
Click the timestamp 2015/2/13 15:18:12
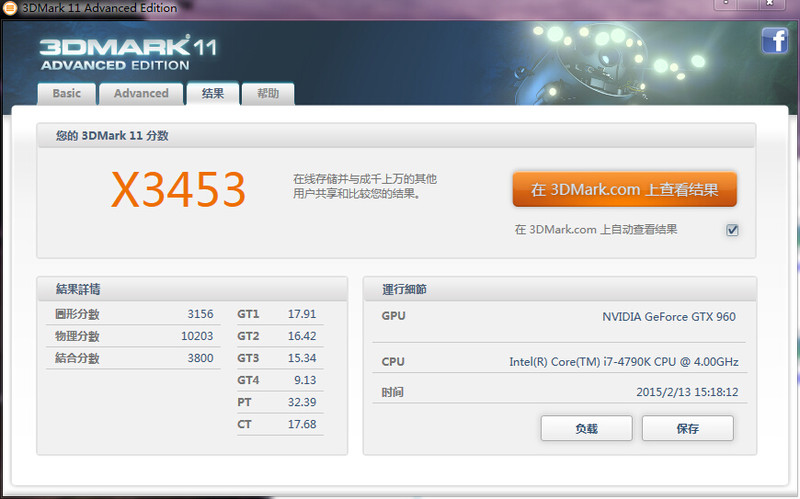point(687,392)
